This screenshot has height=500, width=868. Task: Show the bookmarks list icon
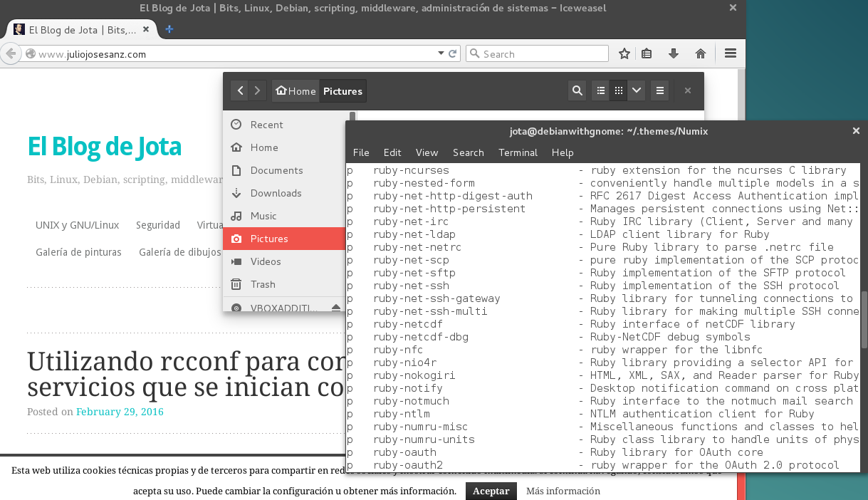tap(647, 53)
